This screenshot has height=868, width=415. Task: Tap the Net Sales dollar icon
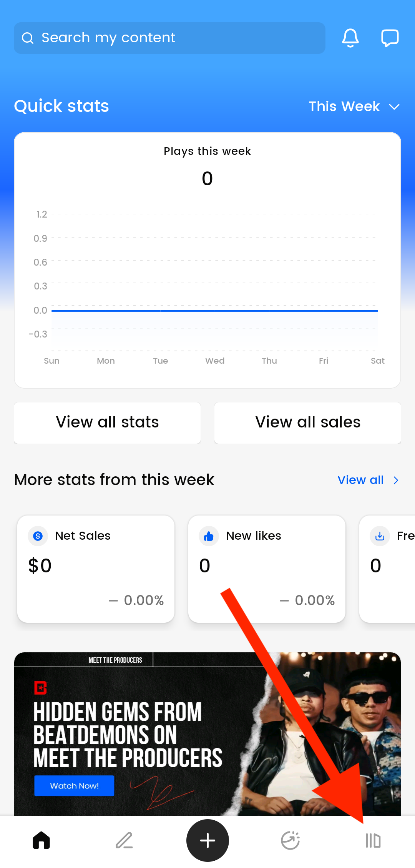pos(38,536)
